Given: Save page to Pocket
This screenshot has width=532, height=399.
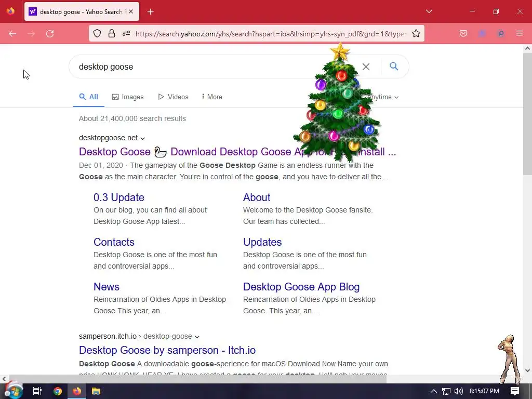Looking at the screenshot, I should point(463,33).
